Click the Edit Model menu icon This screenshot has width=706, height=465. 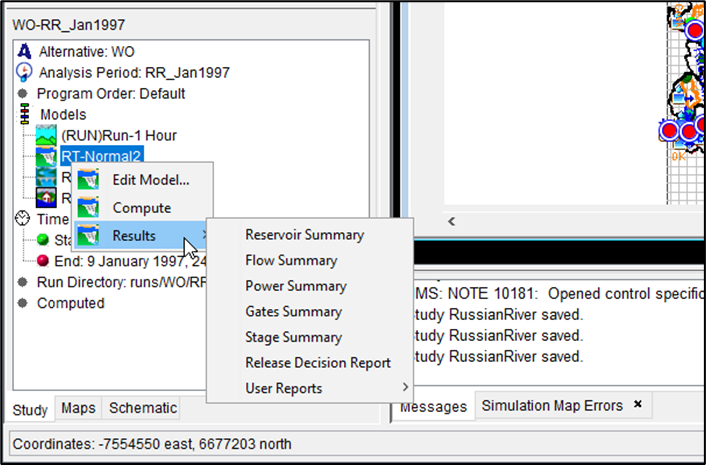click(92, 181)
